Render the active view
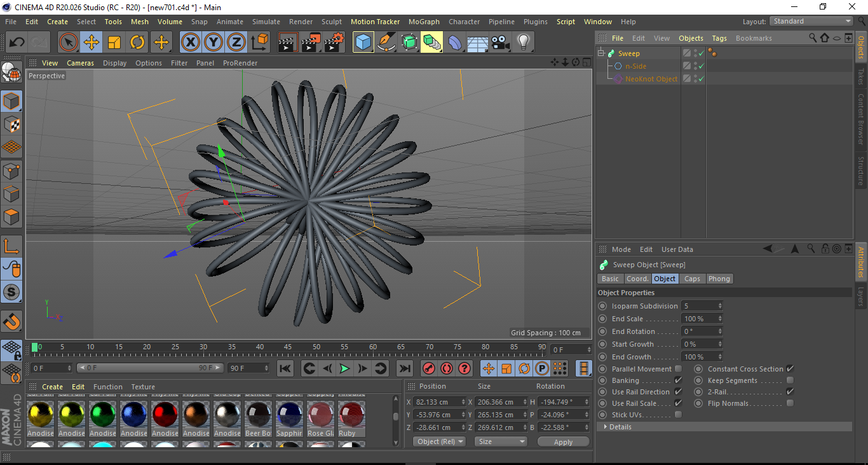 tap(288, 43)
